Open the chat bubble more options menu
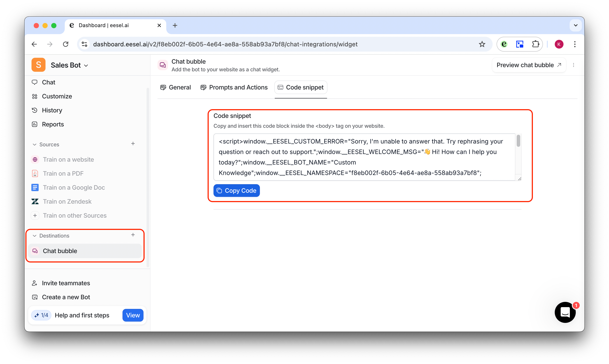Screen dimensions: 609x364 pos(573,65)
